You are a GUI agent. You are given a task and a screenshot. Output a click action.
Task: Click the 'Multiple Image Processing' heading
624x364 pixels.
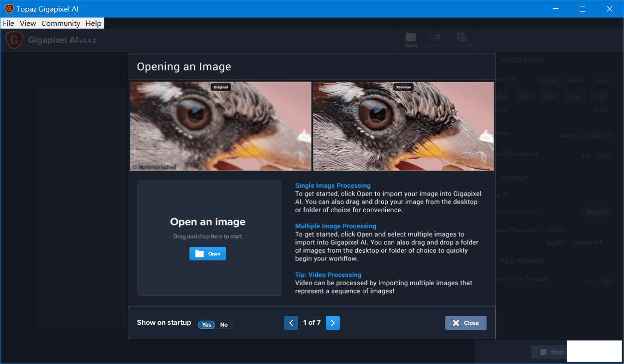336,226
